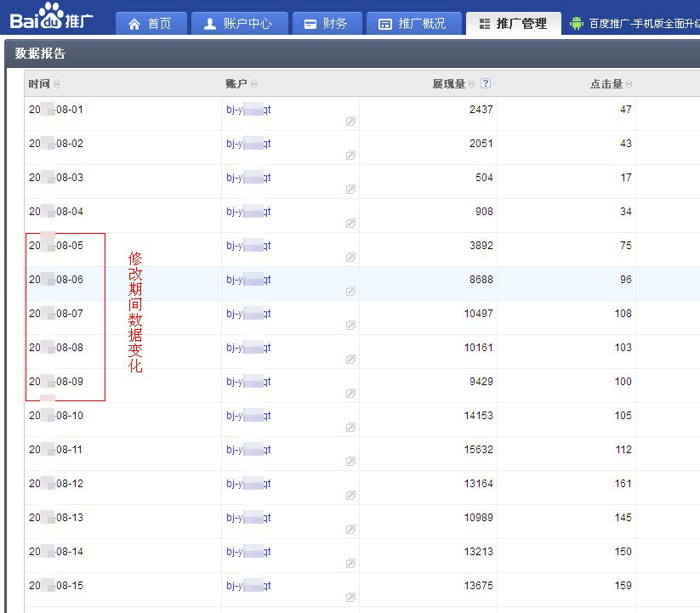Open external link icon in 08-07 row
The height and width of the screenshot is (613, 700).
350,326
